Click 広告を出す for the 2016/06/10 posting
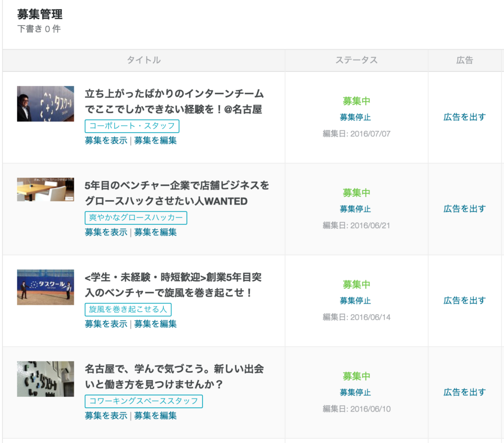Viewport: 504px width, 443px height. pos(465,392)
